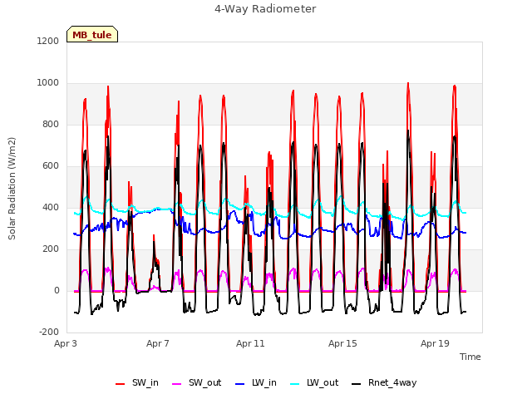532x399 pixels.
Task: Click the -200 y-axis label
Action: point(49,332)
